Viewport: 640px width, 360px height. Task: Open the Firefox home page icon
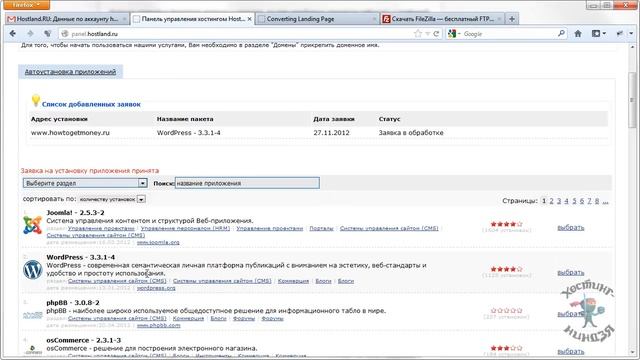pyautogui.click(x=578, y=33)
